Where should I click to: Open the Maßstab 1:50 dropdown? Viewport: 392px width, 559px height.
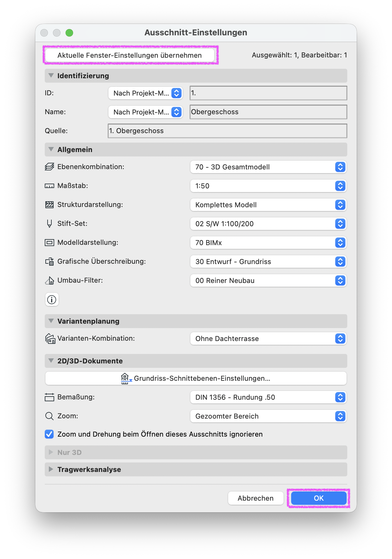pos(268,186)
